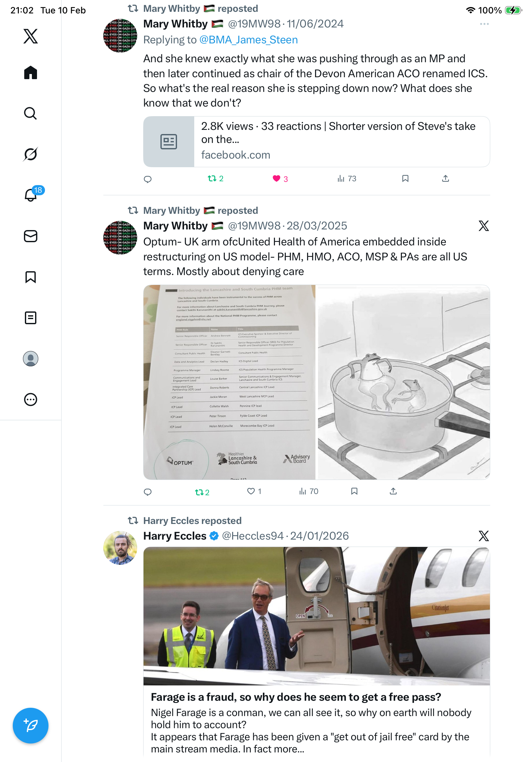Open Lists icon in sidebar

click(x=31, y=317)
